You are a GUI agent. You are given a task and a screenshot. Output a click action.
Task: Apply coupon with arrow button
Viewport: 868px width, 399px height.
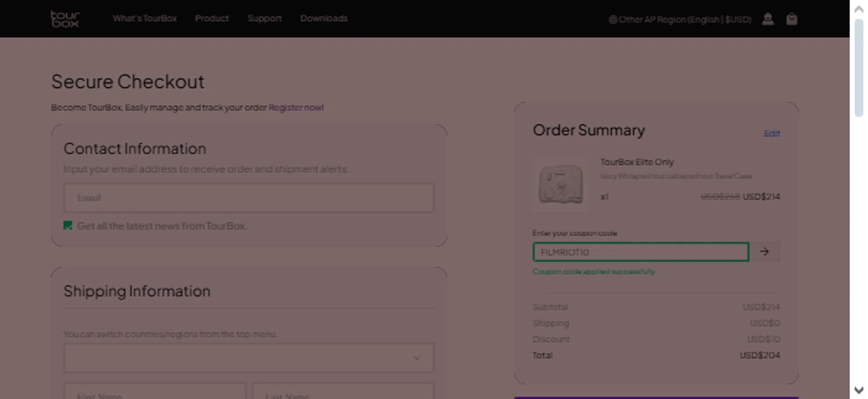[764, 252]
